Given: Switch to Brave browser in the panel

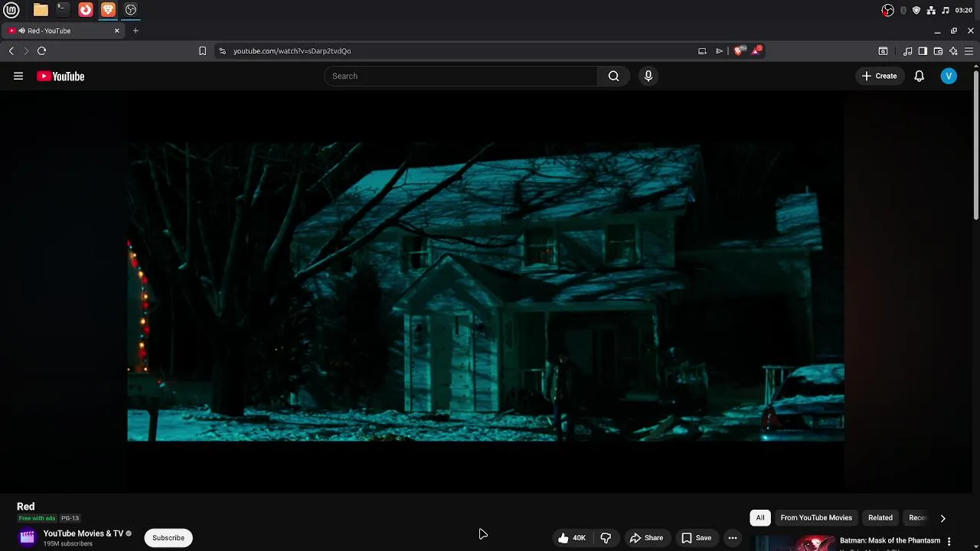Looking at the screenshot, I should pos(108,10).
